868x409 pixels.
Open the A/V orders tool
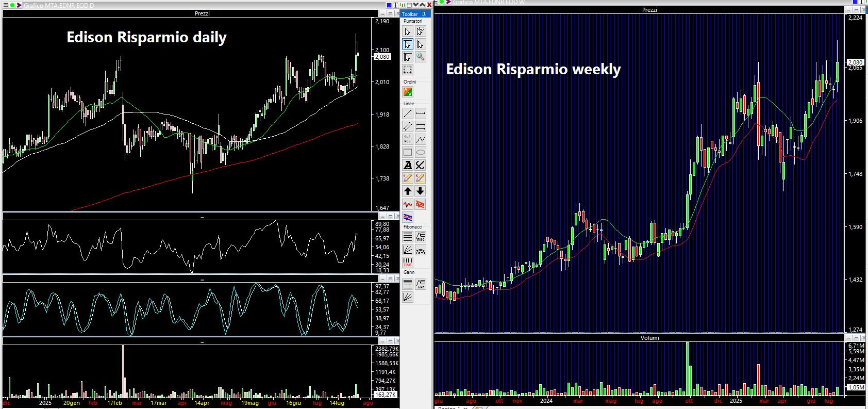408,92
